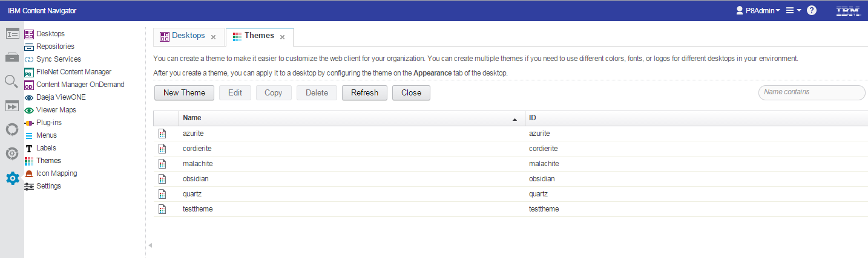Viewport: 868px width, 258px height.
Task: Click the Themes color grid icon in tree
Action: click(29, 161)
